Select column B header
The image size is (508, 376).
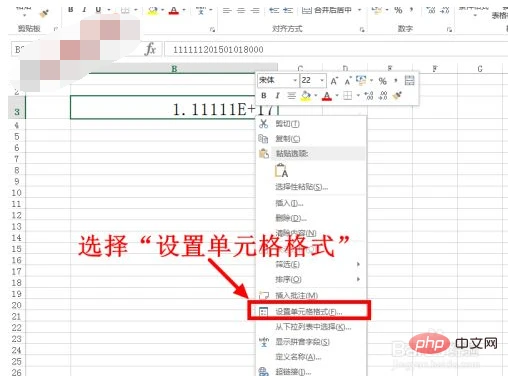(x=174, y=69)
